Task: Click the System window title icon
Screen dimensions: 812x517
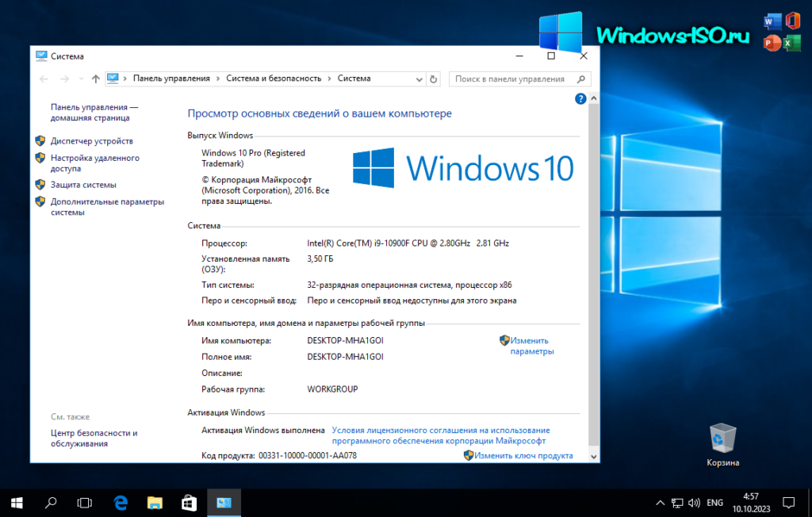Action: (41, 56)
